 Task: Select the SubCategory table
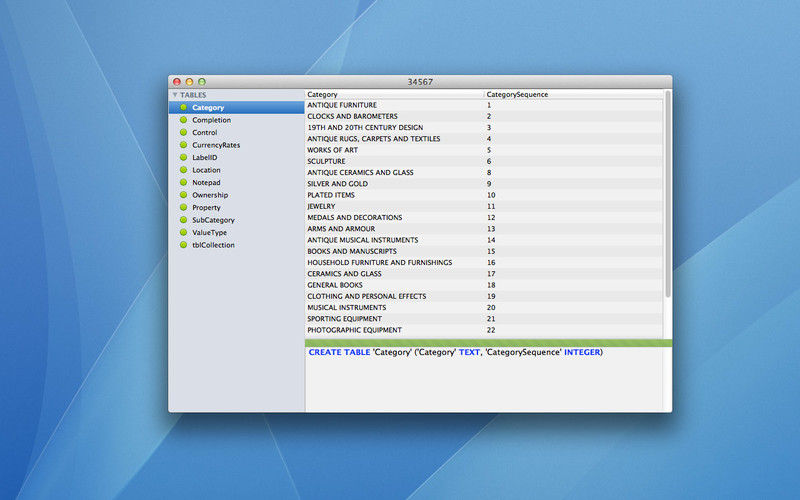237,220
